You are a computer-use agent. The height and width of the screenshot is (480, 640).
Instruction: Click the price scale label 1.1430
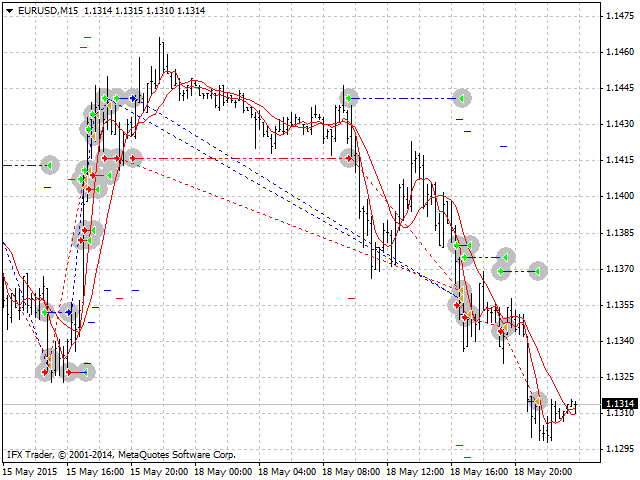tap(620, 124)
